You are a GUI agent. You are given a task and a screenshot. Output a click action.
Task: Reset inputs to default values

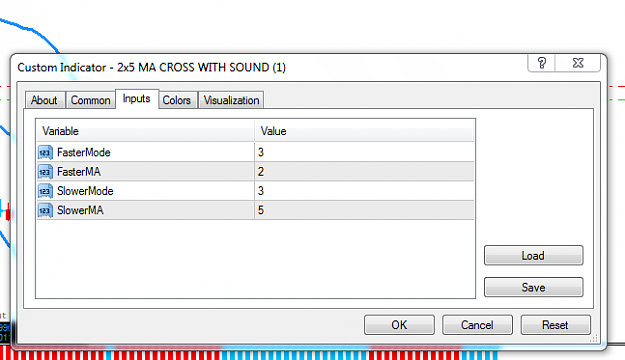pos(555,325)
